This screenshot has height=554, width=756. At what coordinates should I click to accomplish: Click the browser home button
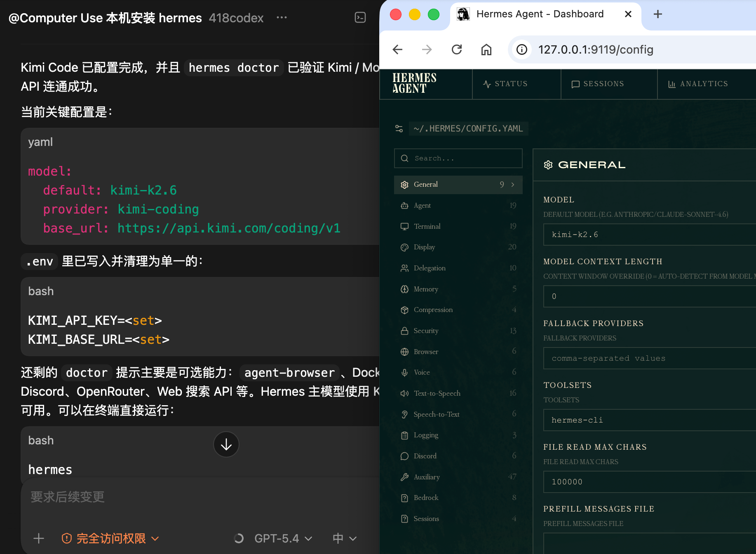point(486,49)
